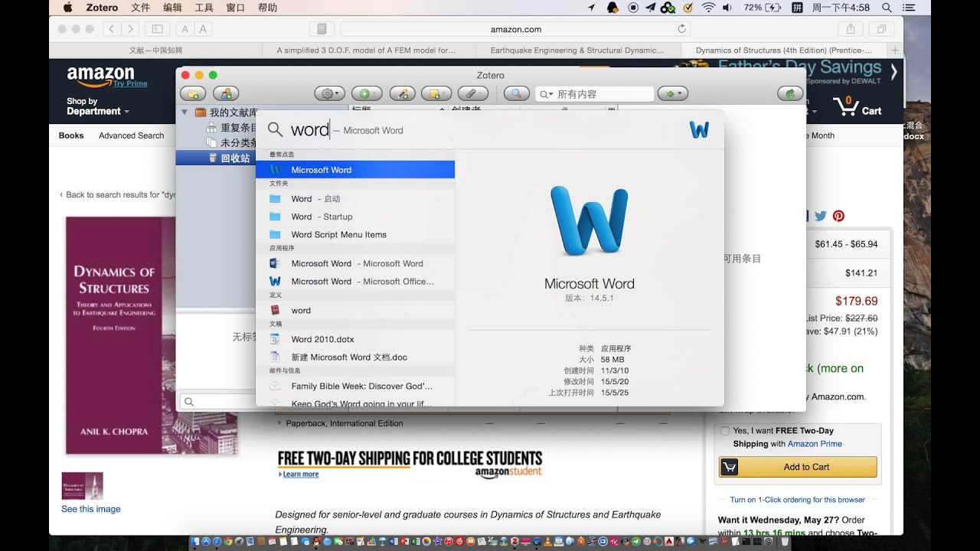Switch to Earthquake Engineering & Structural tab
This screenshot has width=980, height=551.
577,51
